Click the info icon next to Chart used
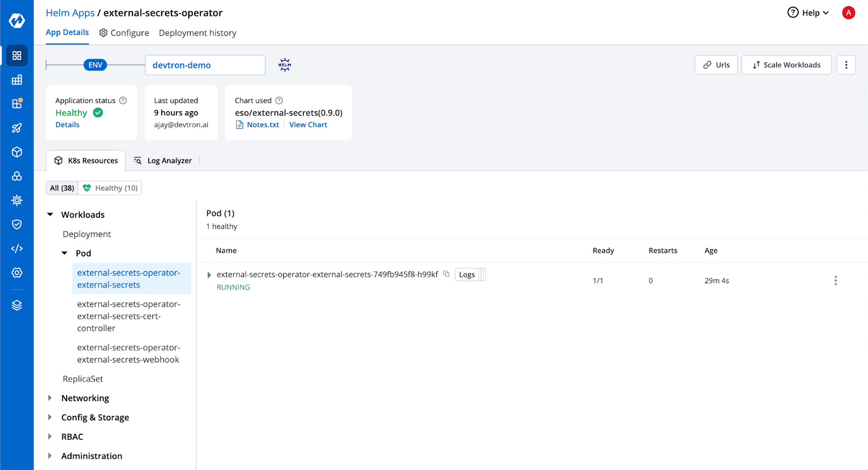Viewport: 868px width, 470px height. pos(279,100)
